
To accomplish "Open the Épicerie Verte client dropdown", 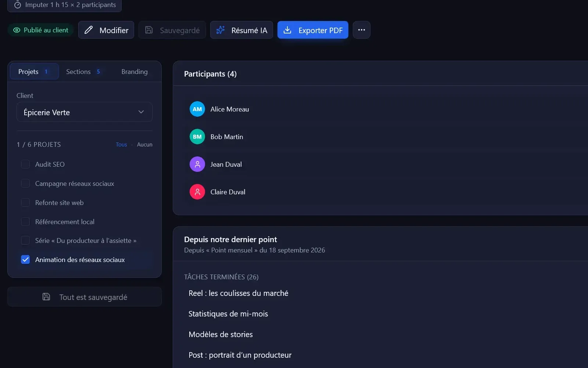I will (85, 112).
